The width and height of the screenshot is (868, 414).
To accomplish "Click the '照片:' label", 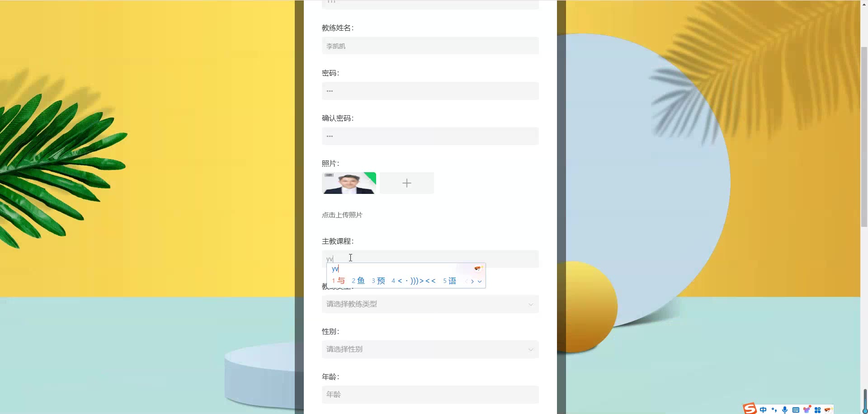I will pyautogui.click(x=330, y=164).
